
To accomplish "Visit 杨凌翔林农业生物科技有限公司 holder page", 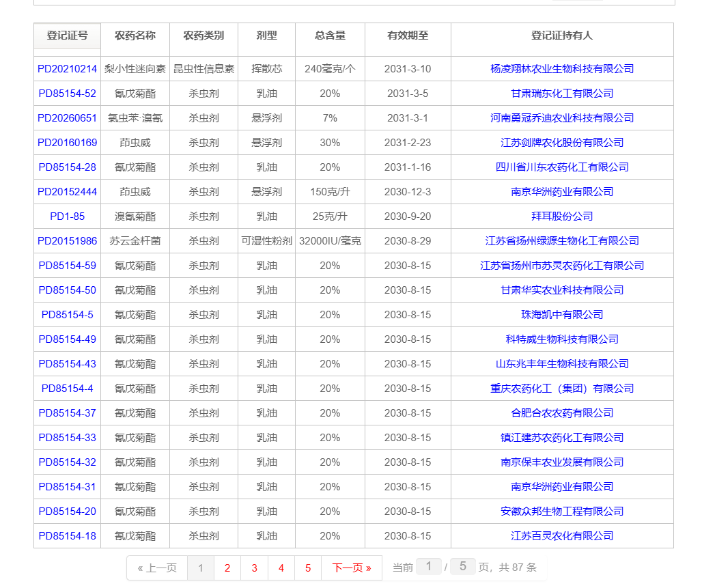I will (x=561, y=68).
